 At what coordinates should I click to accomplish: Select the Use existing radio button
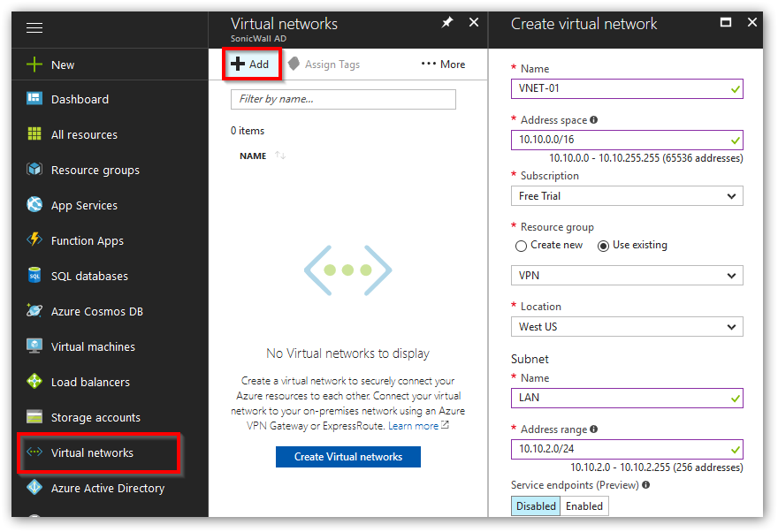603,246
